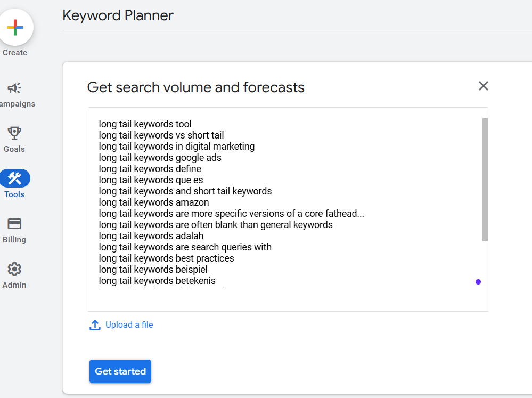This screenshot has width=532, height=398.
Task: Open the Admin gear icon
Action: coord(14,269)
